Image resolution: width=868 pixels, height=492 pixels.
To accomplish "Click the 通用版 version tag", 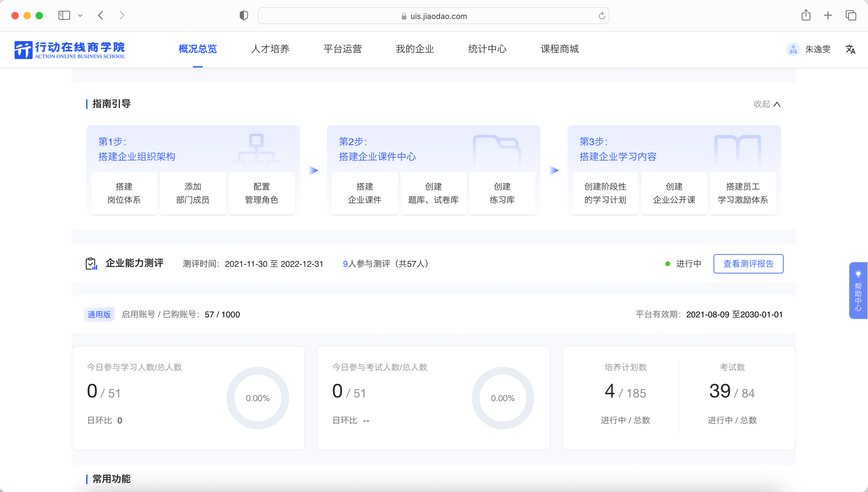I will (x=99, y=315).
